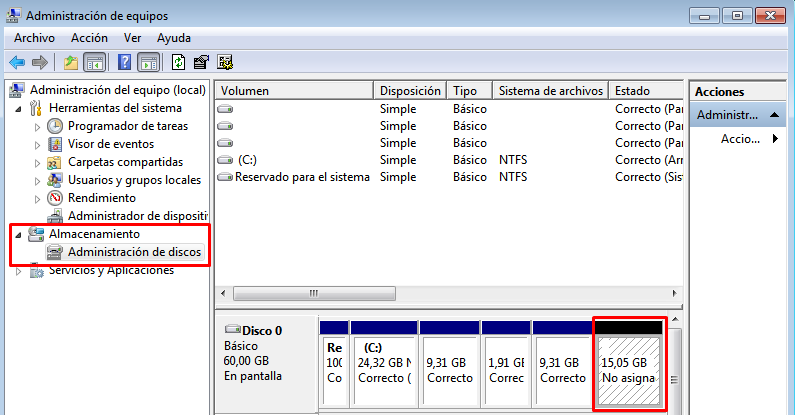Open the Archivo menu
The image size is (795, 415).
click(34, 37)
